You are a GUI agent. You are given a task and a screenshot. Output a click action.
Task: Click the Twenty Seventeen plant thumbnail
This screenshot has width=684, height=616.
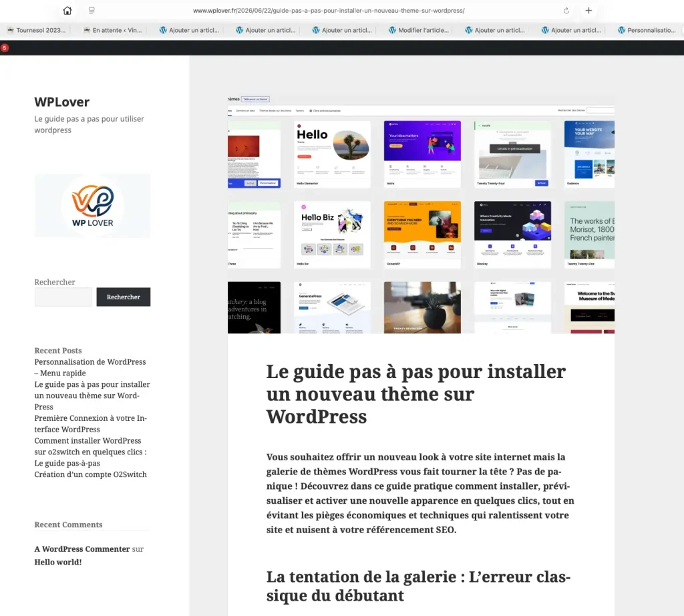pyautogui.click(x=422, y=307)
